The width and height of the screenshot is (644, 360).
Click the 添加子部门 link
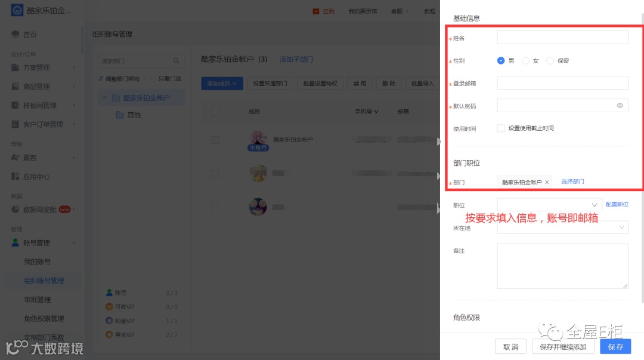(x=296, y=59)
